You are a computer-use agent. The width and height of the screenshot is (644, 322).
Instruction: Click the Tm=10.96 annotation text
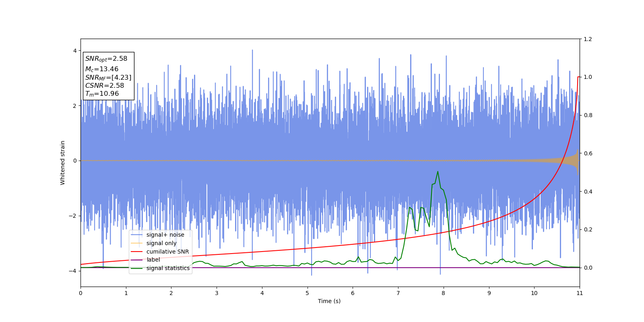coord(102,94)
